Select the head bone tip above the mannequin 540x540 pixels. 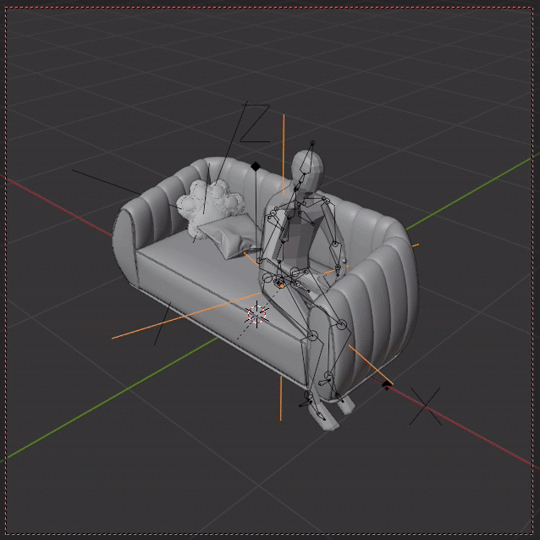pos(312,143)
